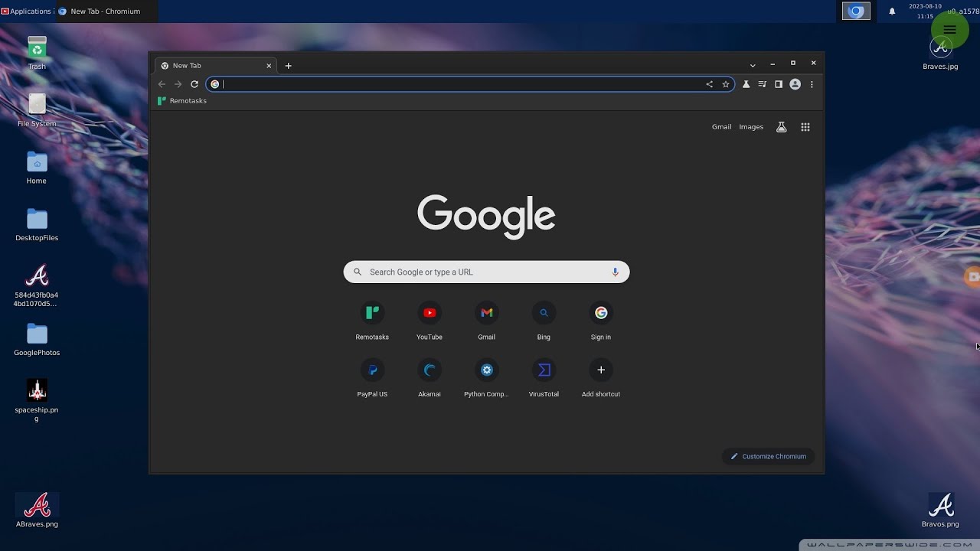Open the three-dot Chromium menu
Screen dimensions: 980x551
click(812, 84)
